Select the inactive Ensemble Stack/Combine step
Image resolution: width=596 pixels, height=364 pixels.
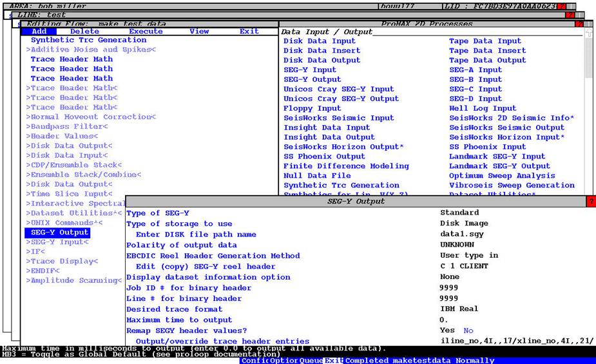click(x=84, y=175)
